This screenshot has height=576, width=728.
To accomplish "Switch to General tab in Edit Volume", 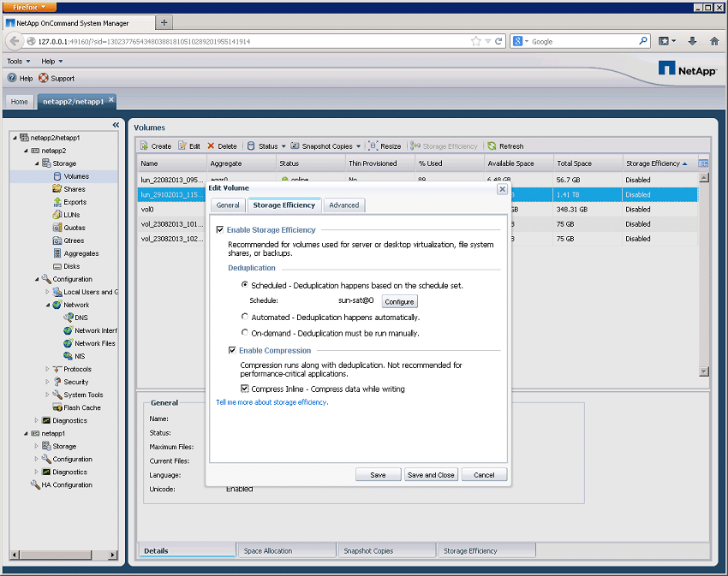I will pos(228,205).
